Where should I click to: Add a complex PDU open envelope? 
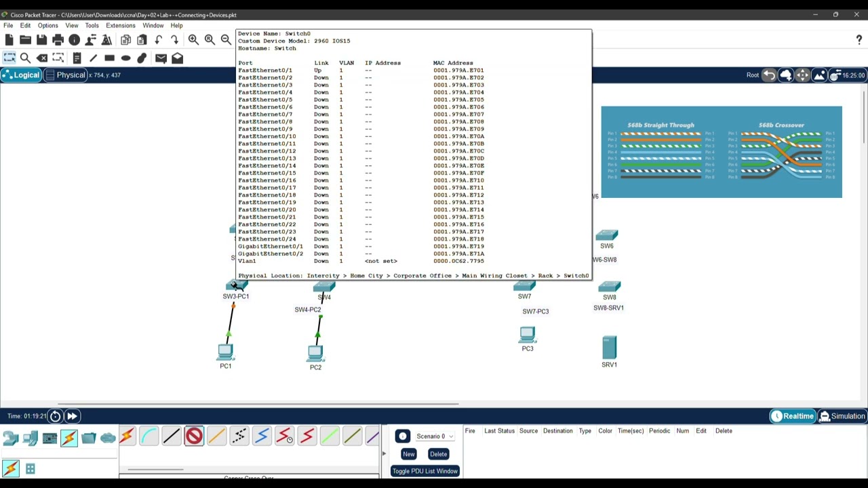click(177, 58)
